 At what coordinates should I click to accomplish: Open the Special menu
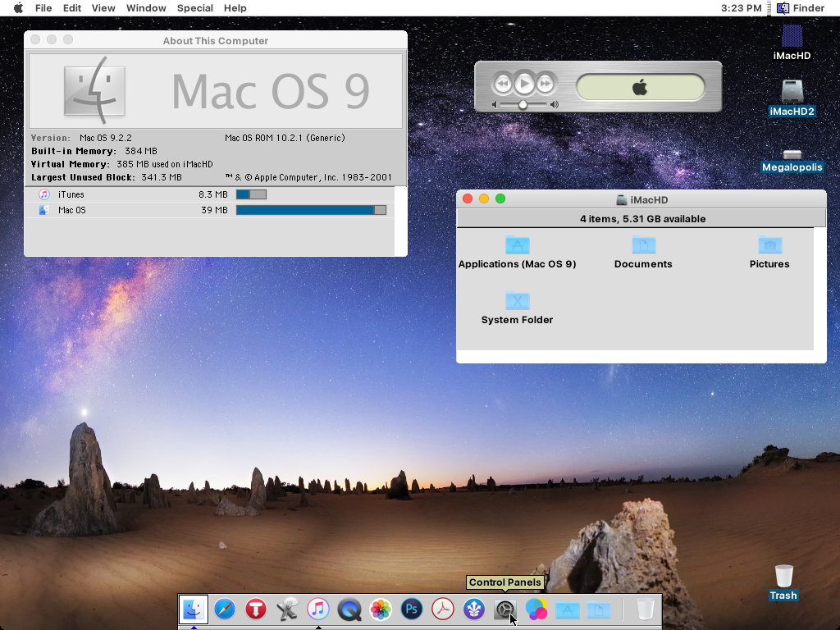pos(195,8)
